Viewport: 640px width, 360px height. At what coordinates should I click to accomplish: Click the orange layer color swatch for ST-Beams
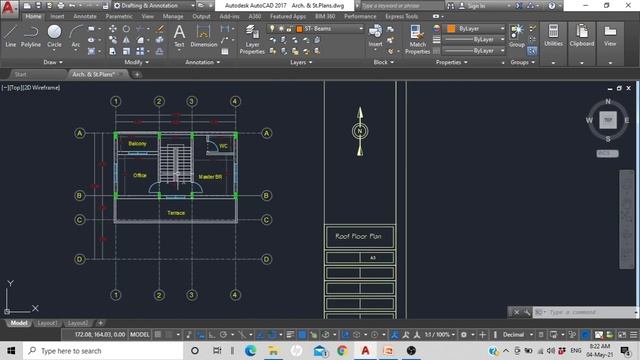pos(299,29)
